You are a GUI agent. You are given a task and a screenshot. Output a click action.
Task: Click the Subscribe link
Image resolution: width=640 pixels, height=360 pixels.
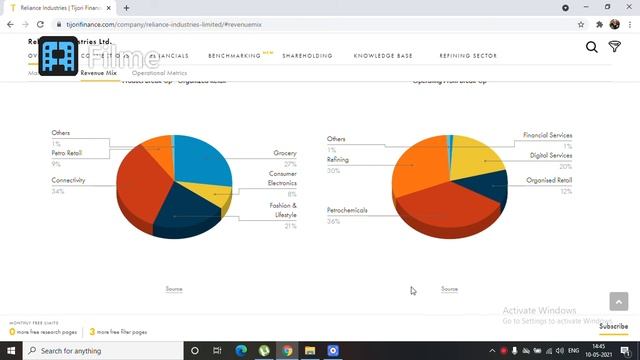(613, 326)
